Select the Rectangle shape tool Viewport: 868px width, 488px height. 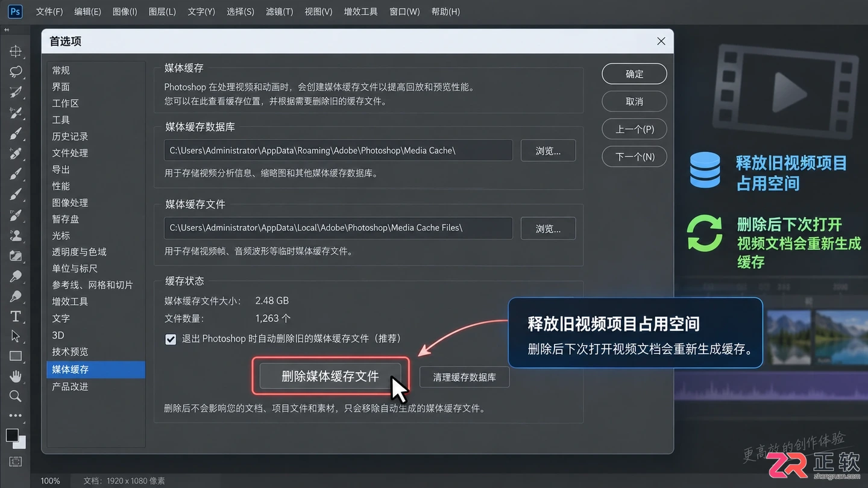(x=16, y=356)
